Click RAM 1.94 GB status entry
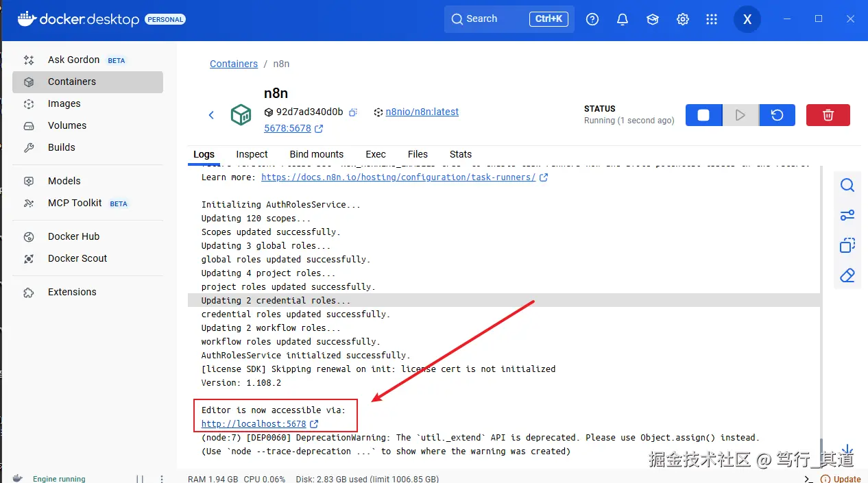The width and height of the screenshot is (868, 483). (x=213, y=479)
